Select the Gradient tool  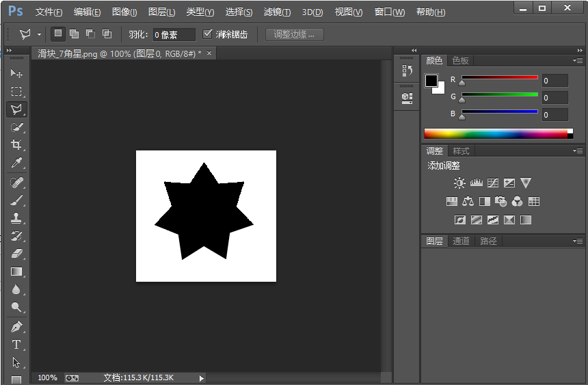click(16, 271)
